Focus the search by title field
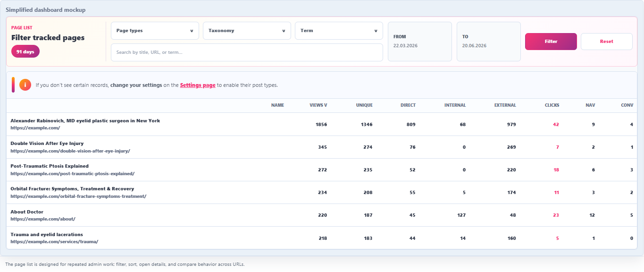This screenshot has height=272, width=644. (x=247, y=52)
